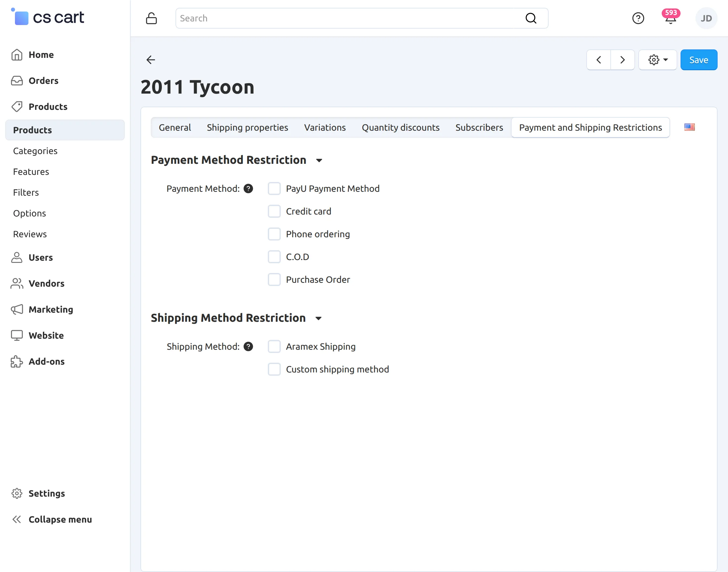Screen dimensions: 728x572
Task: Open notifications bell with 593 badge
Action: 670,18
